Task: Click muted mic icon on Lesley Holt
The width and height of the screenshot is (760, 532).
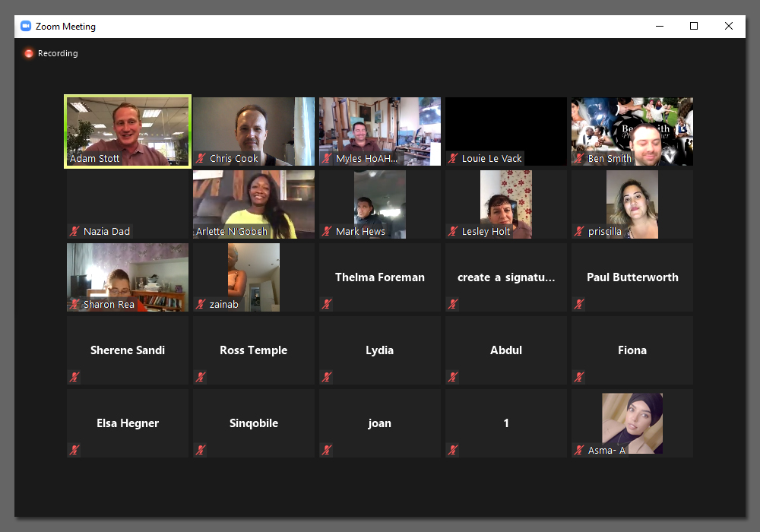Action: tap(453, 231)
